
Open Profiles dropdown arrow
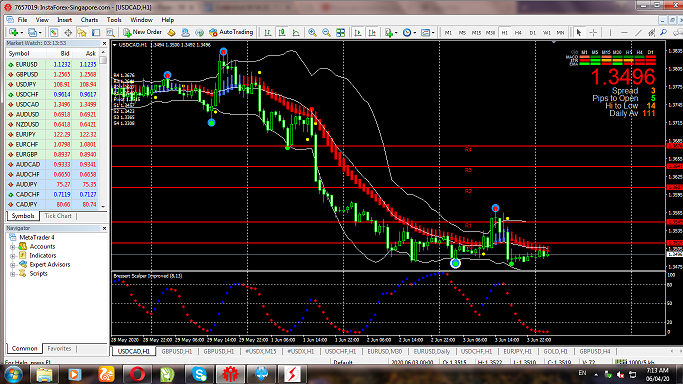click(40, 33)
